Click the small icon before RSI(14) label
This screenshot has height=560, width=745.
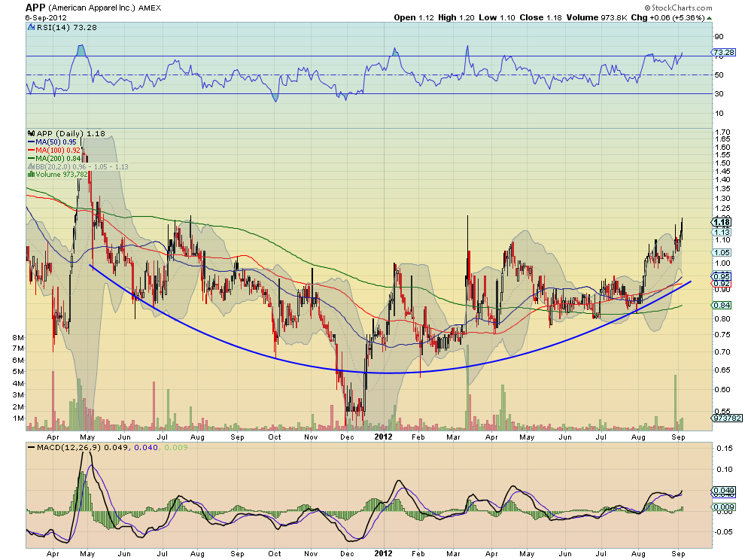[x=32, y=28]
